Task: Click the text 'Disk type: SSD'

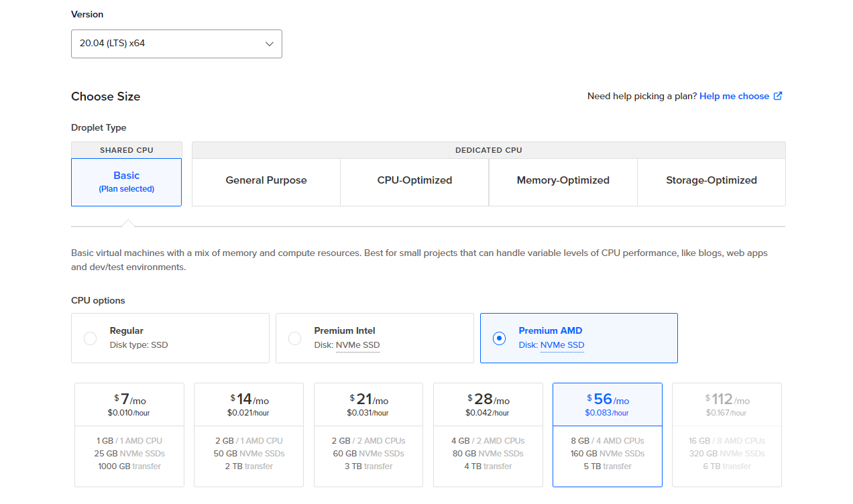Action: pyautogui.click(x=139, y=345)
